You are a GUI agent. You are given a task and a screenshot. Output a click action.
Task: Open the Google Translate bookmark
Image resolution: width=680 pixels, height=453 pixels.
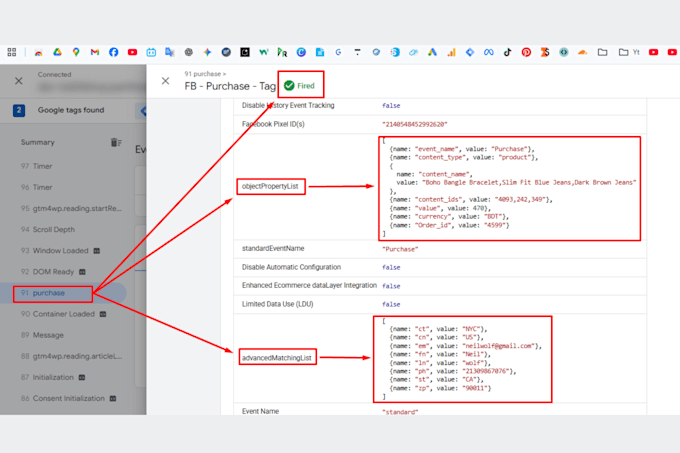point(170,52)
